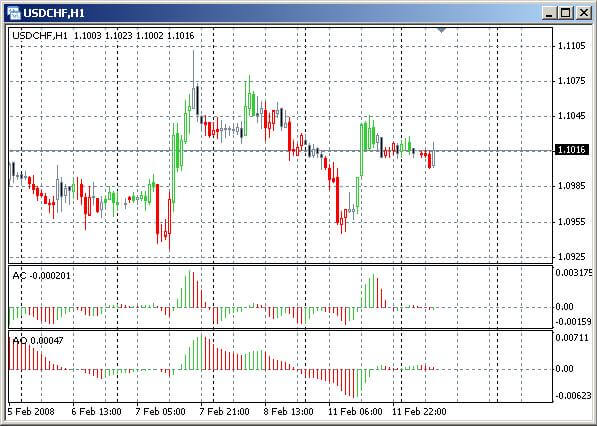Click the tallest green AC histogram bar
This screenshot has width=597, height=426.
190,289
